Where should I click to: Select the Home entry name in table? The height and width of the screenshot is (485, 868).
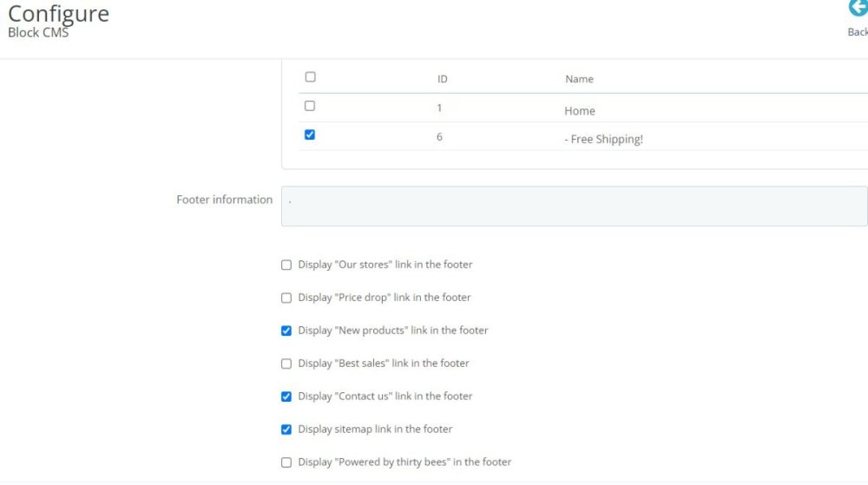579,111
